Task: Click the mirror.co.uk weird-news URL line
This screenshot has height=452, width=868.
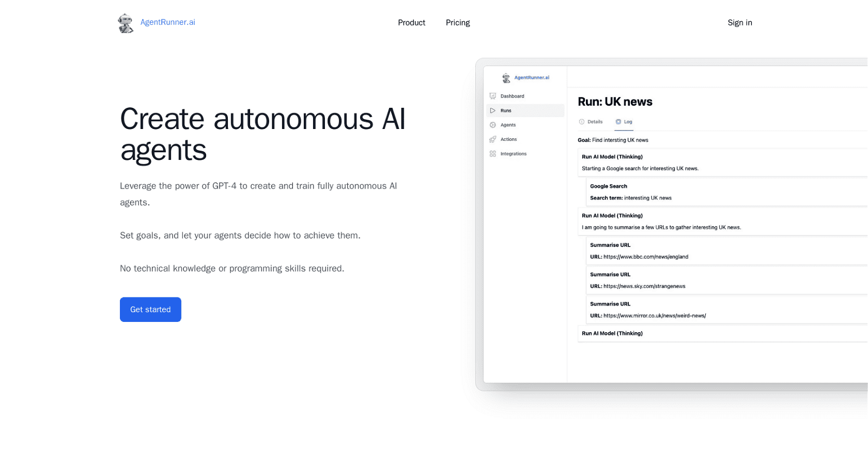Action: (x=648, y=316)
